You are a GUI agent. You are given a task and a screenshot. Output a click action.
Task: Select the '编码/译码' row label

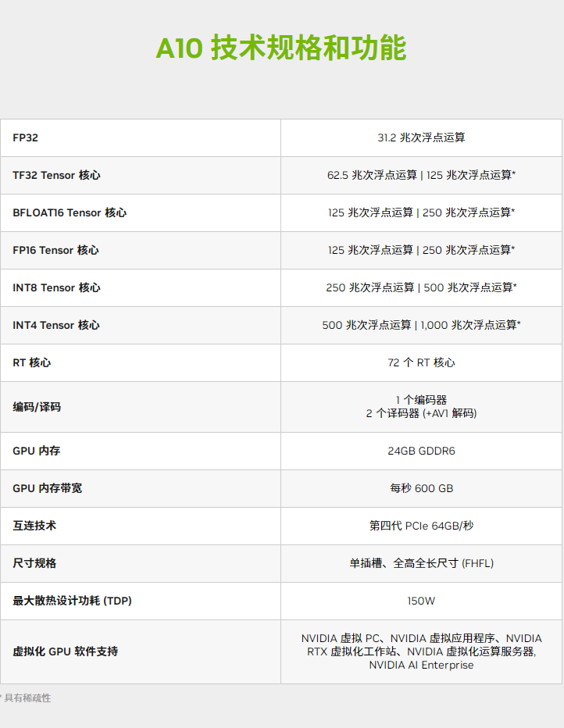tap(37, 407)
